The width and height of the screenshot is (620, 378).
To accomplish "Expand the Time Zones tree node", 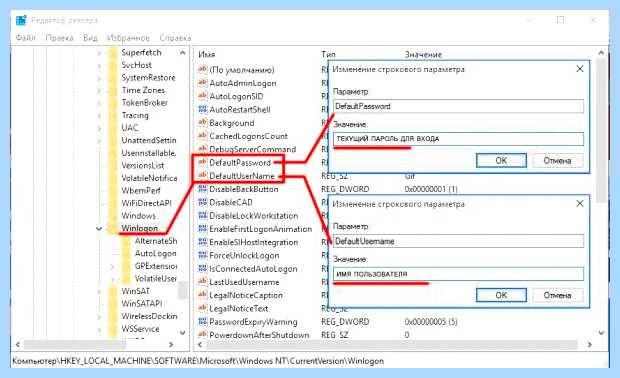I will click(99, 91).
